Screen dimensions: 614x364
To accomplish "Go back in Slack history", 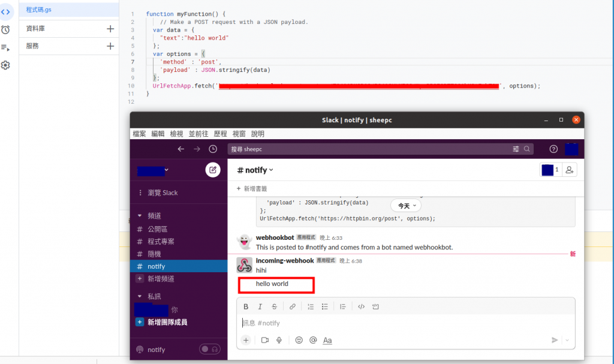I will tap(180, 149).
